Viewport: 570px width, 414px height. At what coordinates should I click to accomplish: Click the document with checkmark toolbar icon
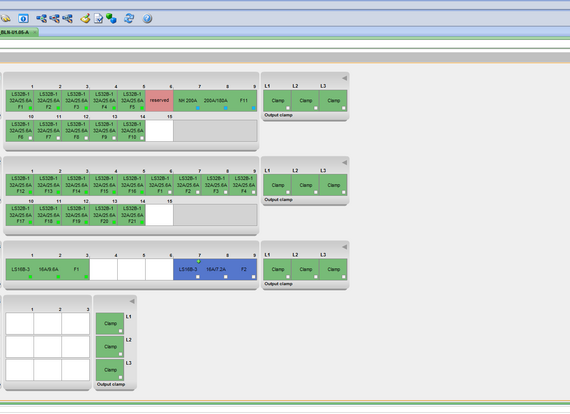pyautogui.click(x=98, y=18)
